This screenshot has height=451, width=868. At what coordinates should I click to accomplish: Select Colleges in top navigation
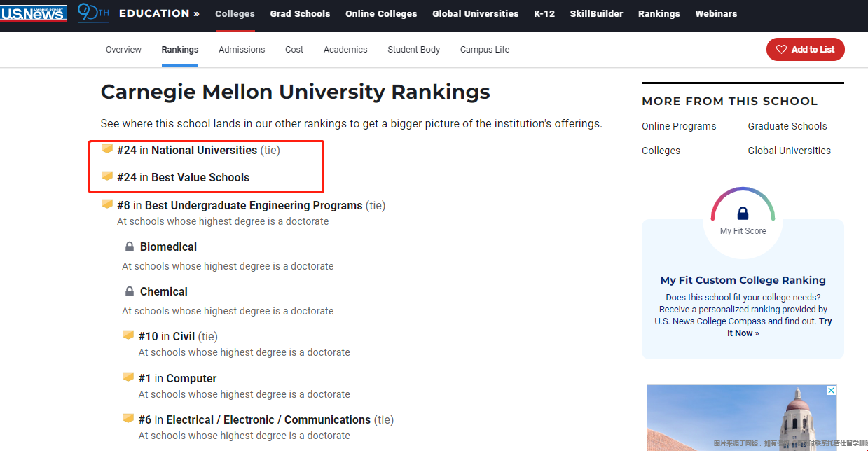[x=235, y=14]
